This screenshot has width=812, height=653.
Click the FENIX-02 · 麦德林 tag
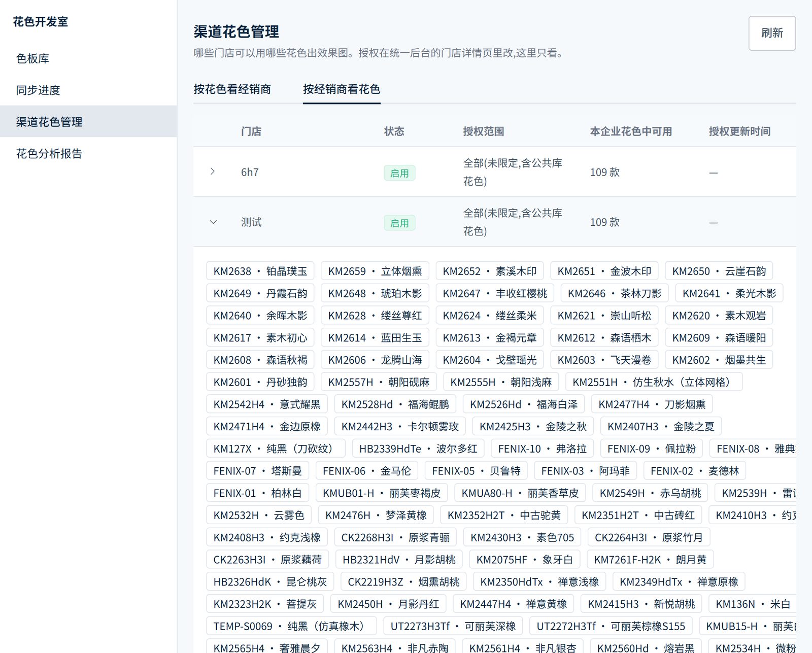[x=695, y=471]
